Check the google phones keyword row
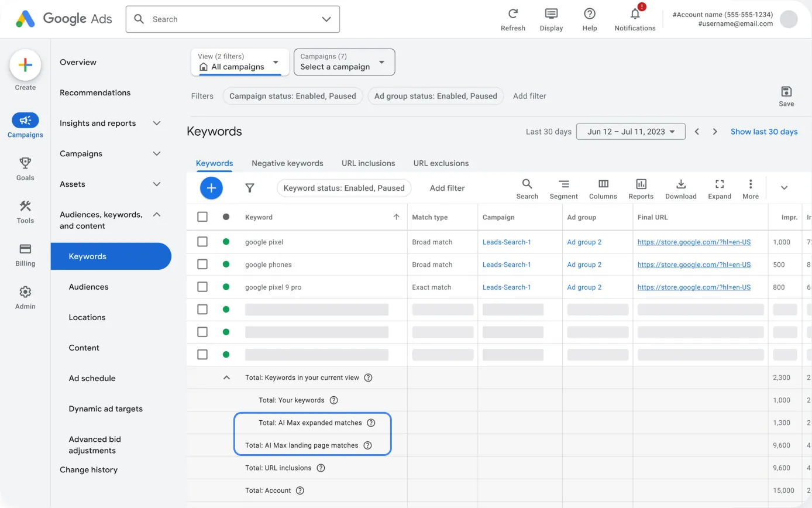 click(202, 265)
